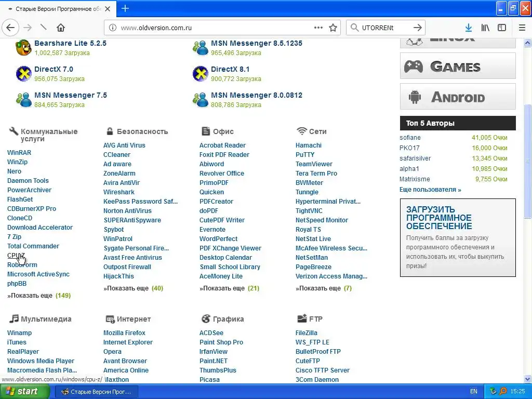Show more Коммунальные услуги items (149)
Image resolution: width=532 pixels, height=399 pixels.
(x=39, y=296)
